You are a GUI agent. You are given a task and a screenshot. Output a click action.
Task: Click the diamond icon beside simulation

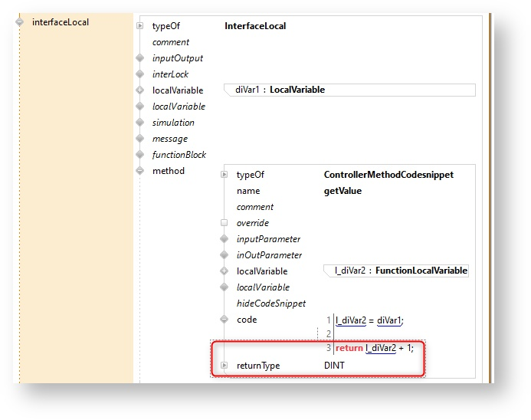coord(139,123)
